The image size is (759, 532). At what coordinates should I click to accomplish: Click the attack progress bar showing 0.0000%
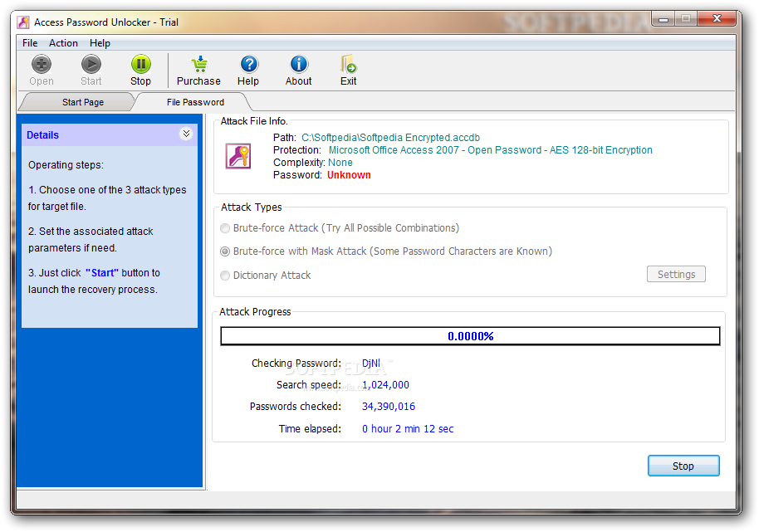tap(470, 336)
